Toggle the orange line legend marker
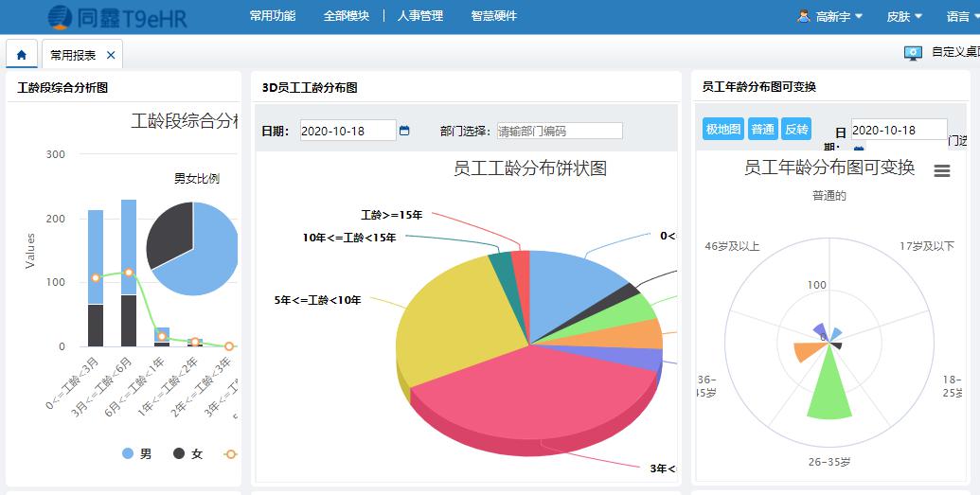 230,454
